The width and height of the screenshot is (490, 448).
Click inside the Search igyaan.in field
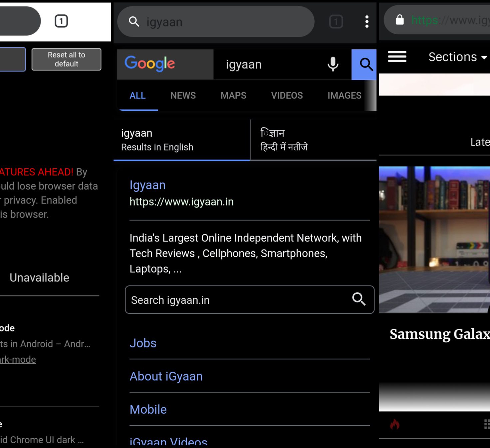click(x=233, y=300)
